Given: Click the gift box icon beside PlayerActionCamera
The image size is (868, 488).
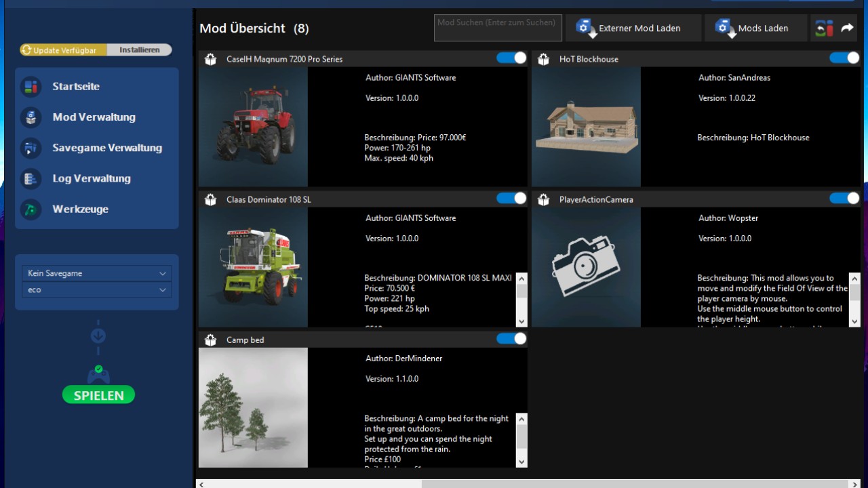Looking at the screenshot, I should click(543, 199).
